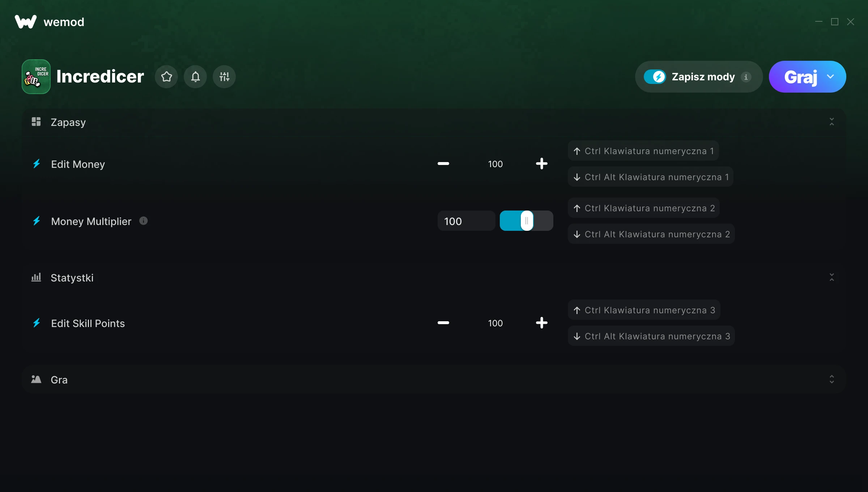This screenshot has width=868, height=492.
Task: Click the WeMod logo
Action: coord(25,22)
